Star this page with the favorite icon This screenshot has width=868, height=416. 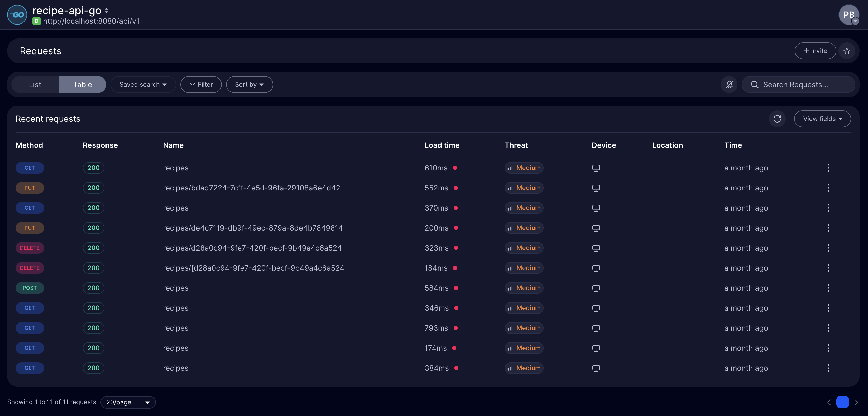pos(847,51)
